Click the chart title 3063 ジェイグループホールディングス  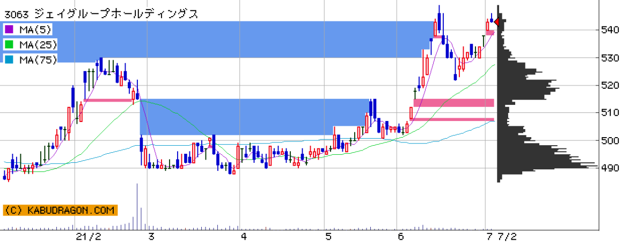coord(100,14)
